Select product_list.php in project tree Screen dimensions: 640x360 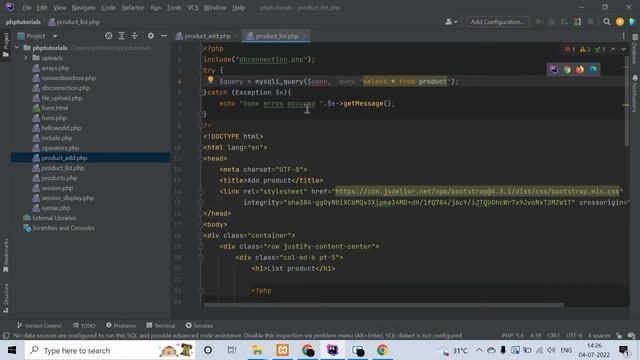click(x=62, y=168)
